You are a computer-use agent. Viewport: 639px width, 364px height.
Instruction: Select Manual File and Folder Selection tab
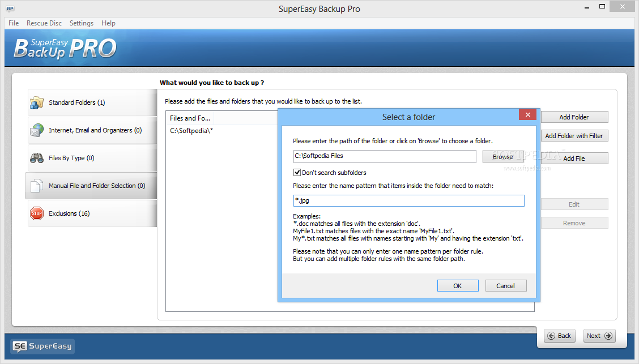tap(91, 186)
